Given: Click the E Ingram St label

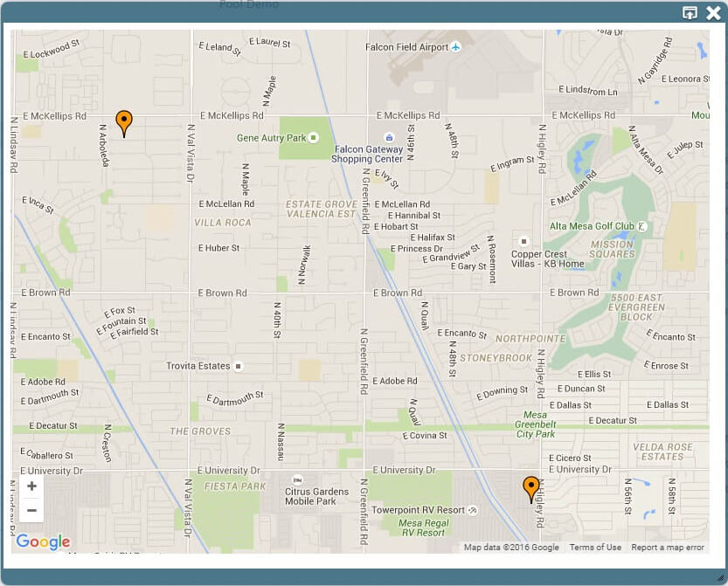Looking at the screenshot, I should coord(512,164).
